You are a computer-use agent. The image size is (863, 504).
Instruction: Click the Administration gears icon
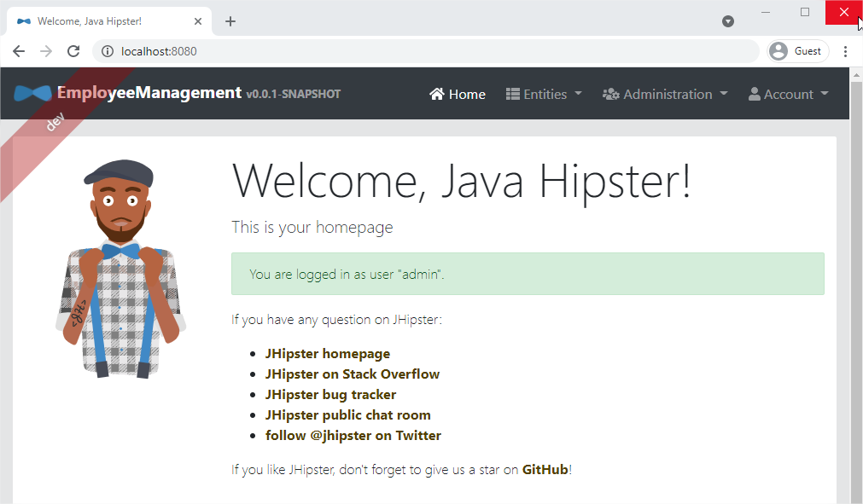click(611, 94)
